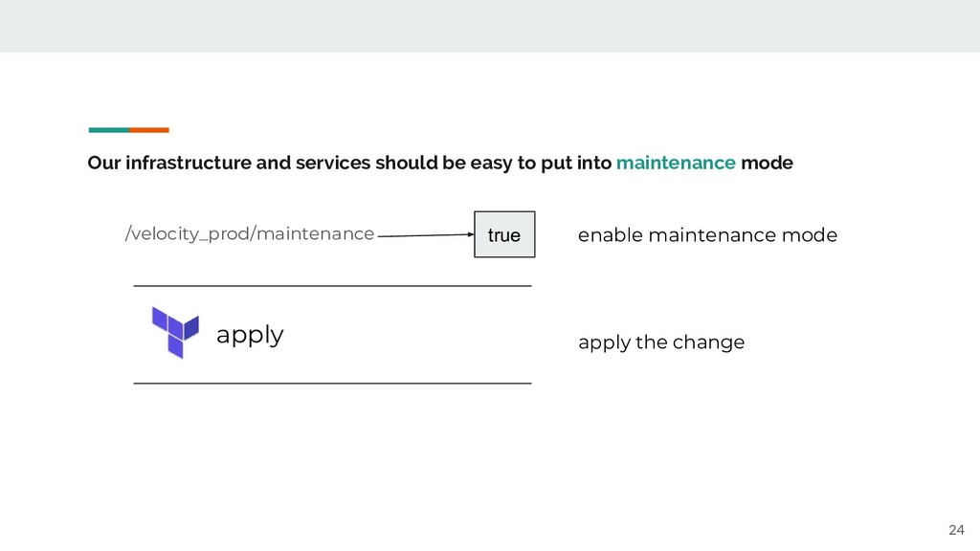Click the word 'mode' ending the title
Image resolution: width=980 pixels, height=551 pixels.
(767, 163)
